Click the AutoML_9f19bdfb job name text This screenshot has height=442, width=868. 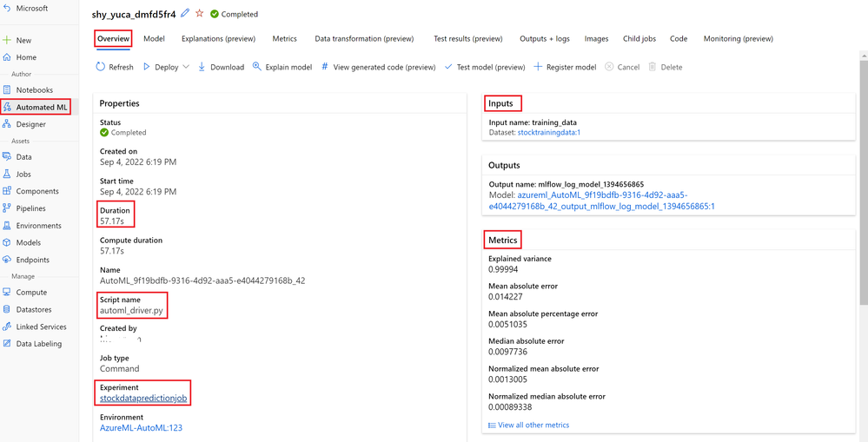[x=202, y=281]
